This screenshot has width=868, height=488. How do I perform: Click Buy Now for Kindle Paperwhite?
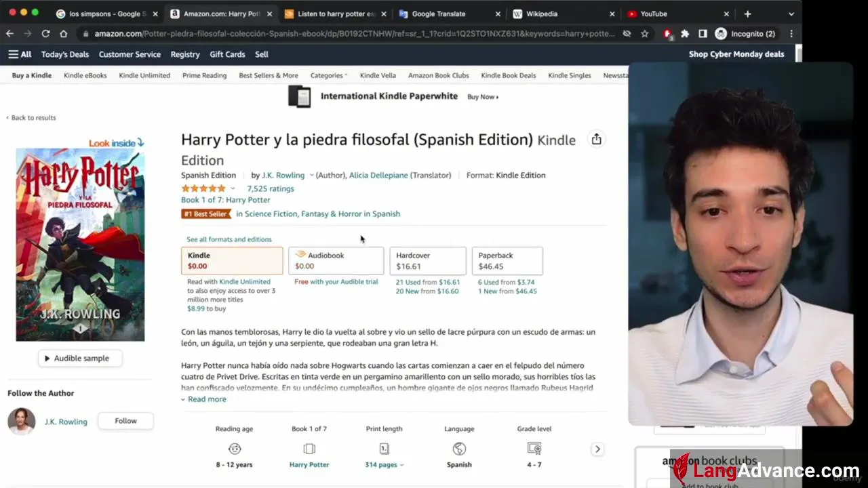(483, 97)
